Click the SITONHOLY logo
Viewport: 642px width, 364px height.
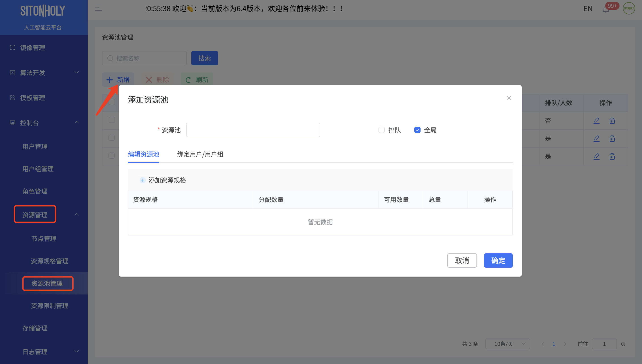43,11
